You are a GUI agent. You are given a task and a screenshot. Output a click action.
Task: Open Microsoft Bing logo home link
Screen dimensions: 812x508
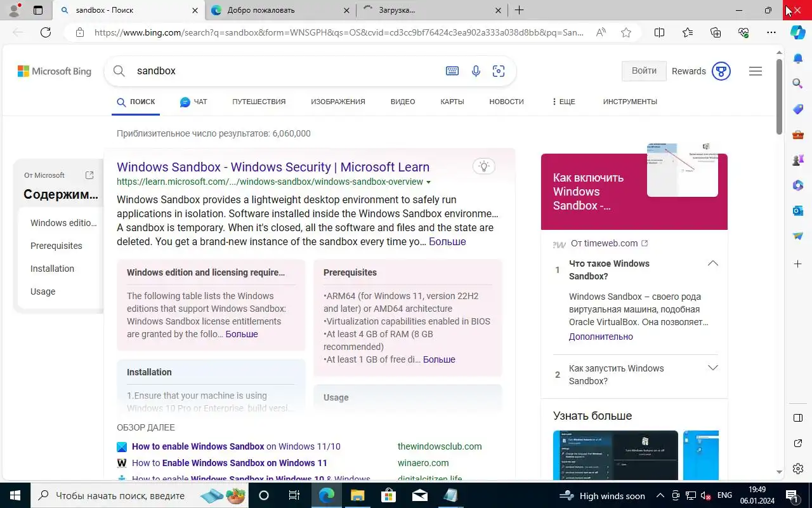[55, 71]
